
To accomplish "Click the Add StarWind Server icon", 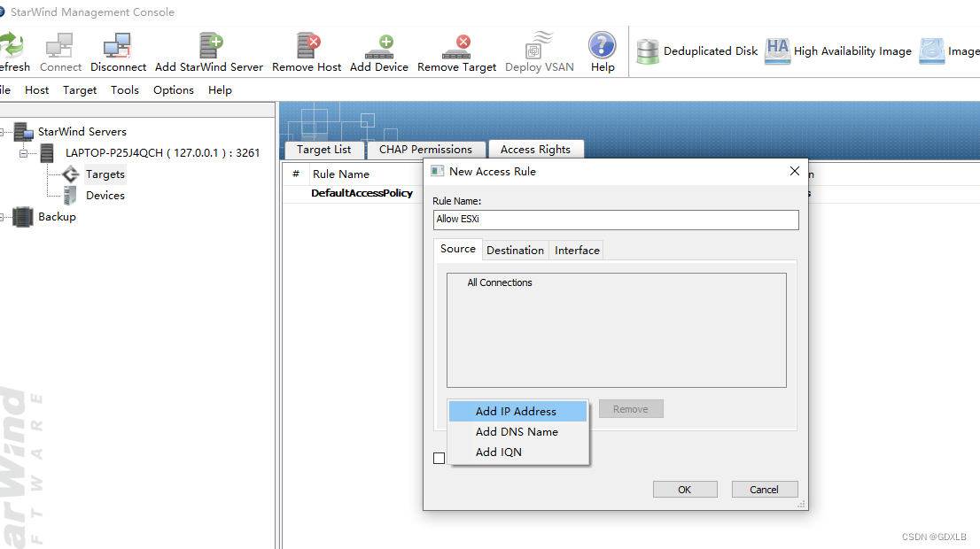I will 211,45.
